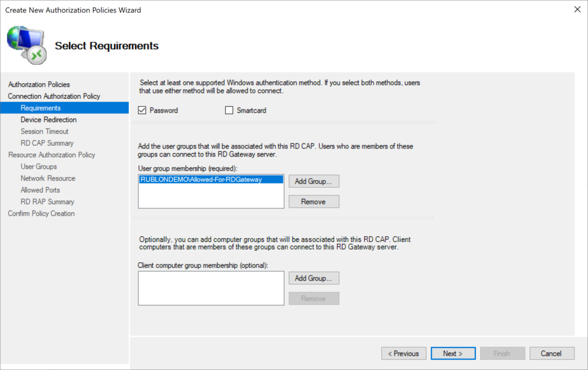Click Add Group for client computer membership
The width and height of the screenshot is (588, 370).
314,278
